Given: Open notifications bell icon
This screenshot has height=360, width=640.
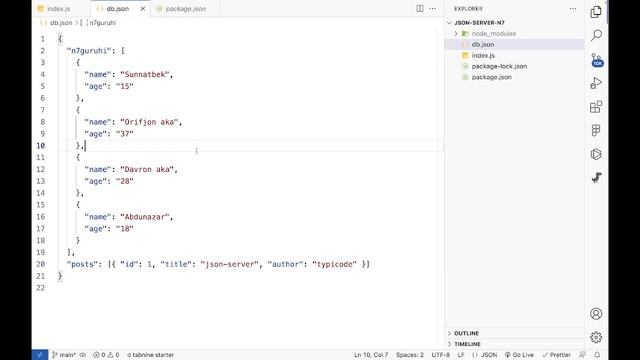Looking at the screenshot, I should 597,355.
